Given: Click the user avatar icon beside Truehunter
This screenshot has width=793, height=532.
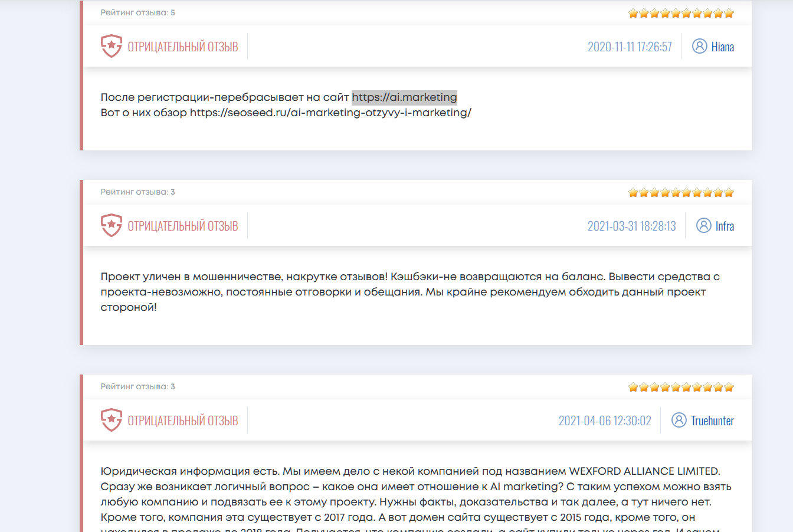Looking at the screenshot, I should (x=679, y=420).
